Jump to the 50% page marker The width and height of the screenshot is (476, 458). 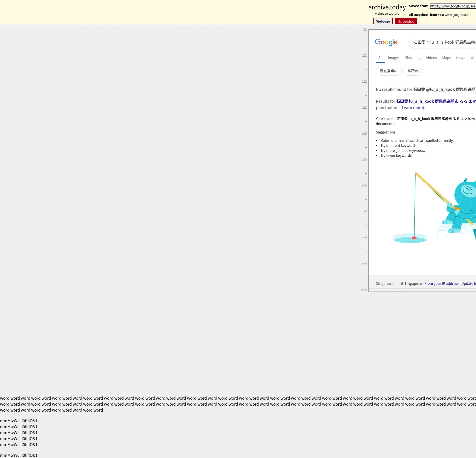pos(364,160)
